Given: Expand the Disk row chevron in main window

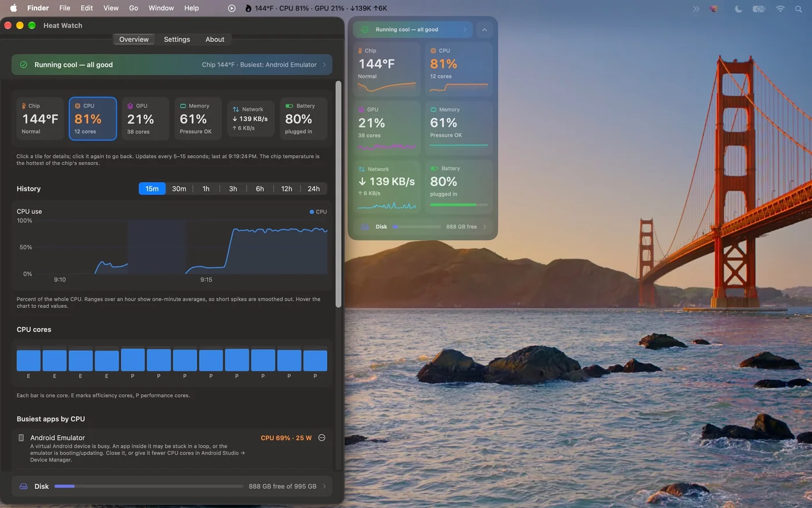Looking at the screenshot, I should pyautogui.click(x=324, y=487).
